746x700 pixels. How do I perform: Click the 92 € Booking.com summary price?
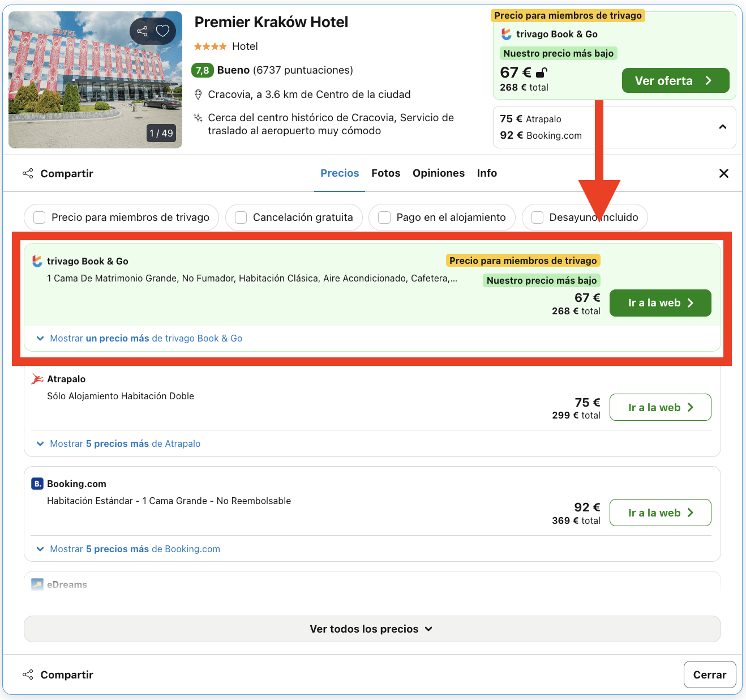[x=541, y=135]
